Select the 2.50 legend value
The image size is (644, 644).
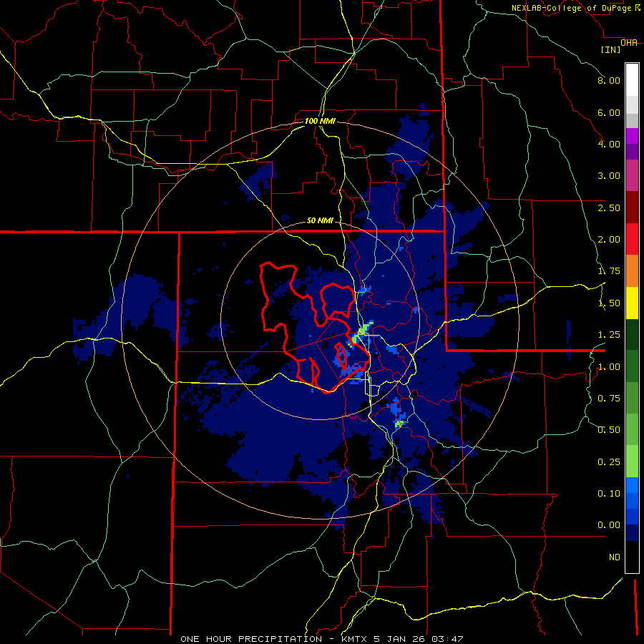pyautogui.click(x=609, y=208)
